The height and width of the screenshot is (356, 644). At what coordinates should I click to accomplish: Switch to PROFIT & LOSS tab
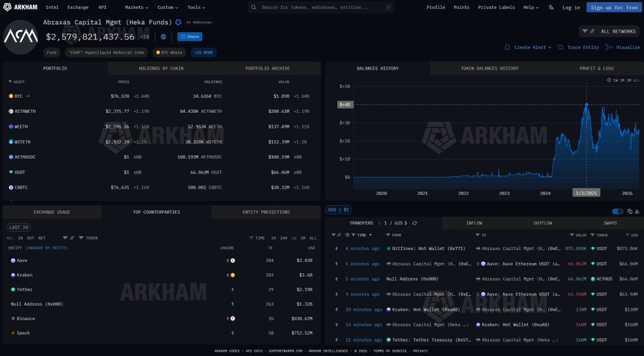tap(596, 68)
